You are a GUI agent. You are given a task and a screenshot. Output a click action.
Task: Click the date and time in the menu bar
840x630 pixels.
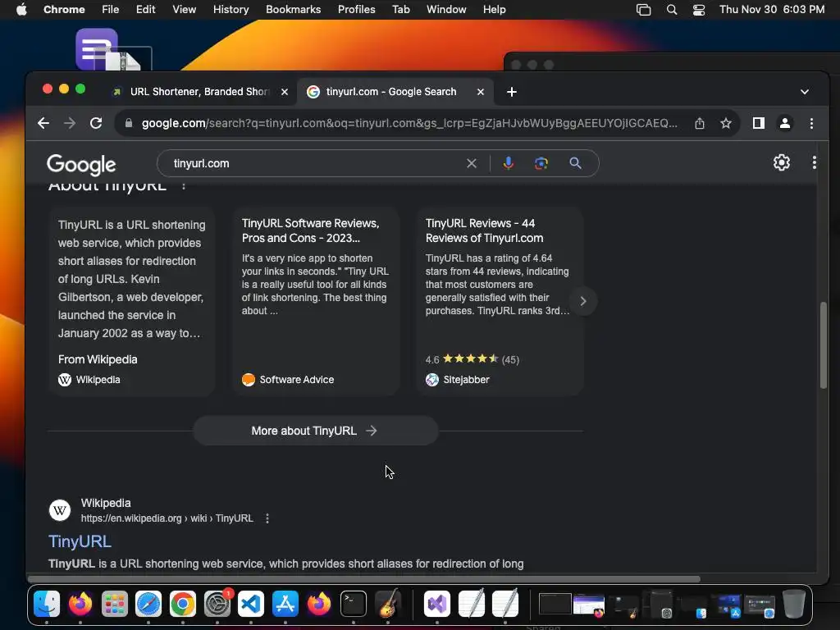(771, 10)
